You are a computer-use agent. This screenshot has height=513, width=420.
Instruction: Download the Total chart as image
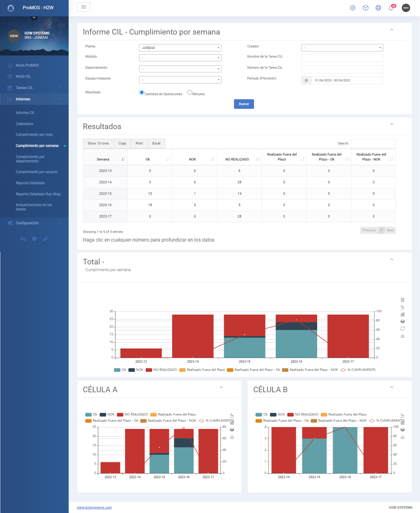tap(402, 336)
